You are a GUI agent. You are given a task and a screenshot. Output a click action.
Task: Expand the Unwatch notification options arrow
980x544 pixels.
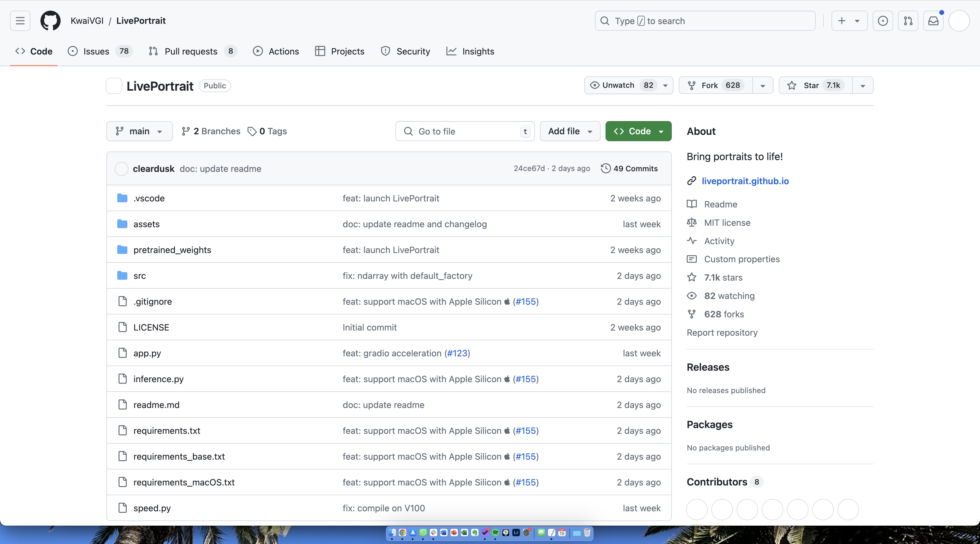(x=665, y=85)
